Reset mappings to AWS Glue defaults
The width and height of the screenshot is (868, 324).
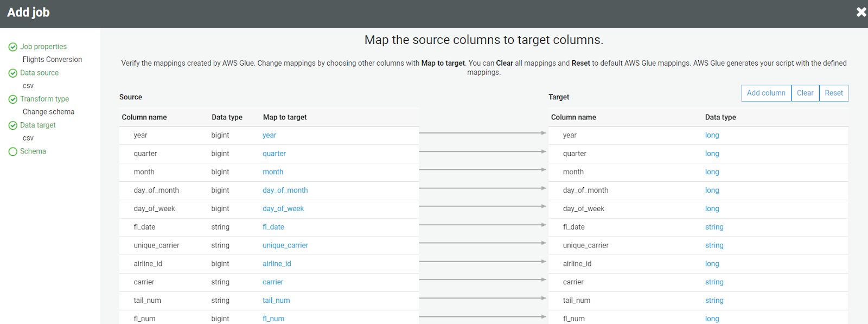[834, 93]
